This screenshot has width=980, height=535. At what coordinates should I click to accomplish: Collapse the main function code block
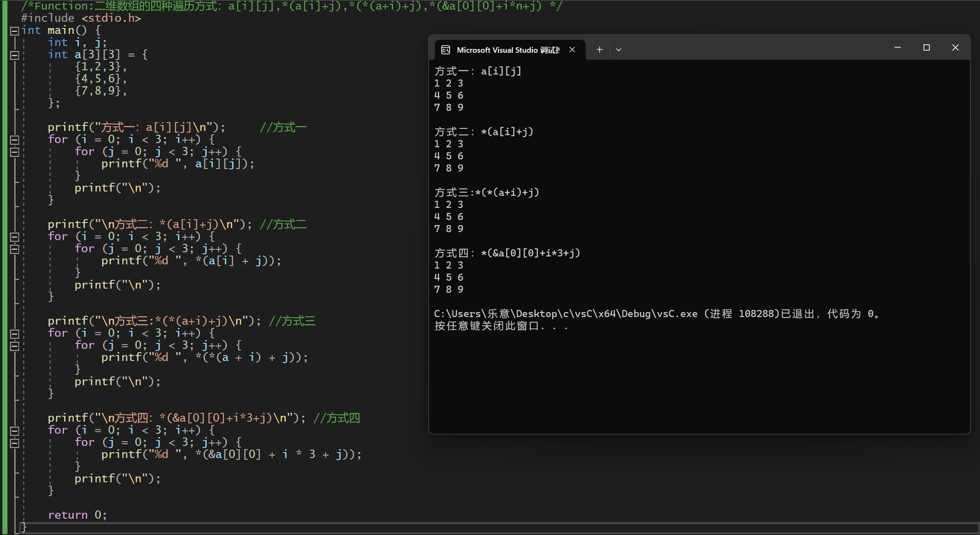[x=14, y=30]
